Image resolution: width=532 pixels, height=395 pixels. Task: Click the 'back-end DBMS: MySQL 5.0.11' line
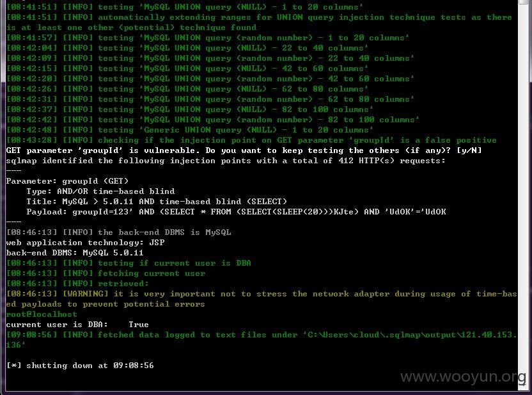coord(75,253)
